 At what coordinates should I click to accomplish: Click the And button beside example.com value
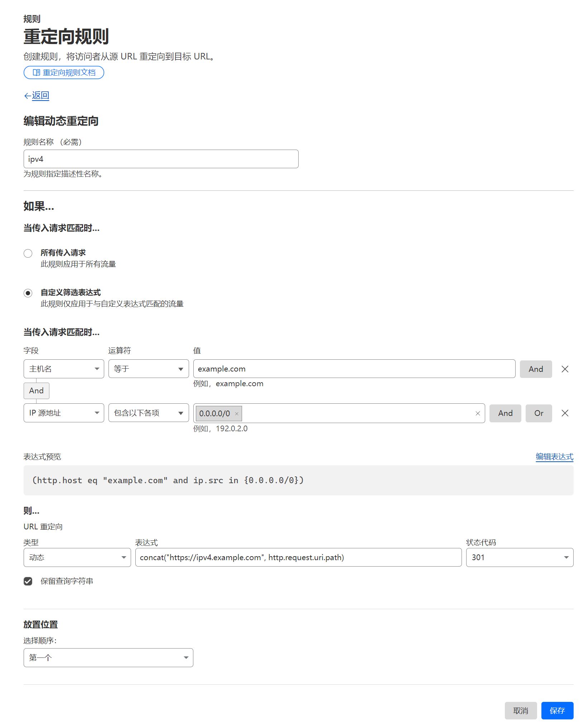pyautogui.click(x=535, y=369)
